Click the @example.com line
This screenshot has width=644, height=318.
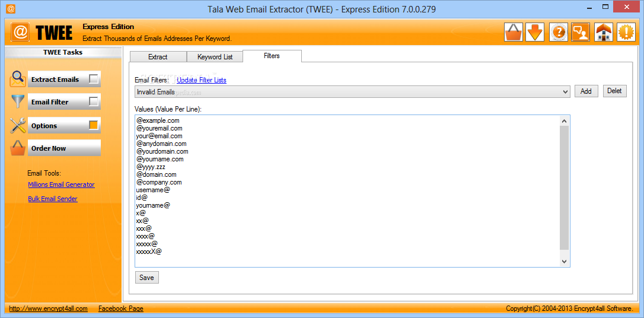tap(158, 121)
